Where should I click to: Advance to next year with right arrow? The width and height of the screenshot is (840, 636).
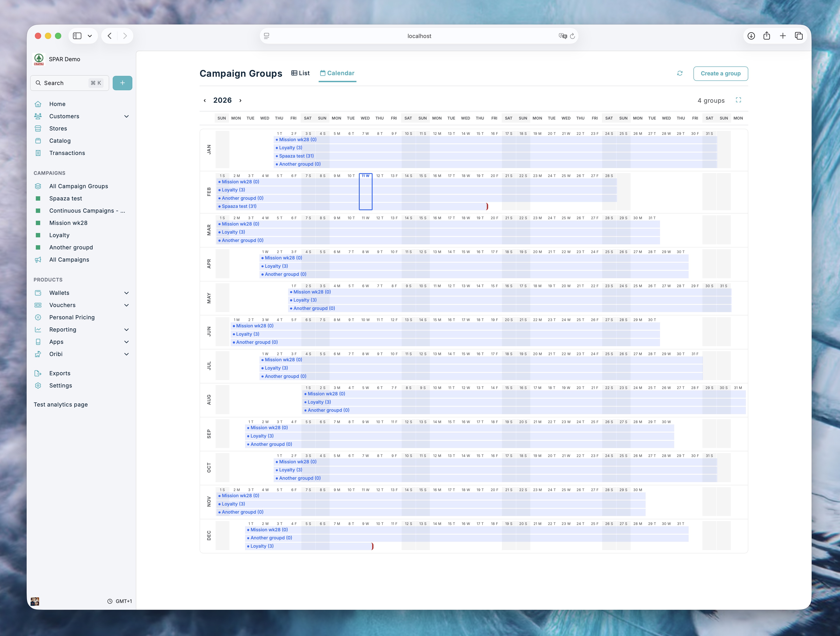[x=240, y=100]
